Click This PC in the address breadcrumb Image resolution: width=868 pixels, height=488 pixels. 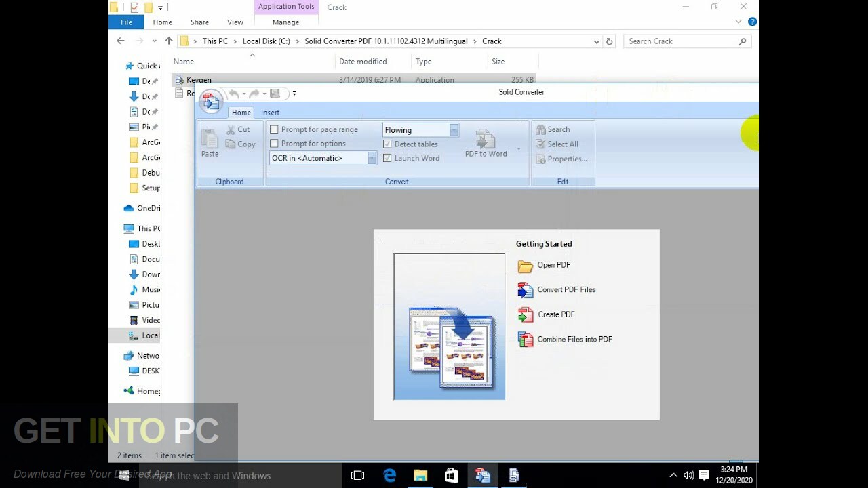(x=215, y=41)
